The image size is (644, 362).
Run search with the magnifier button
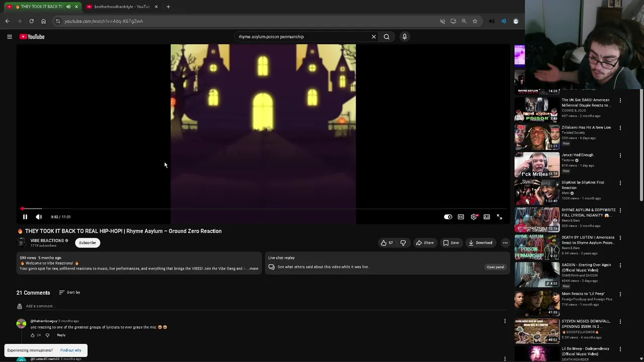(x=386, y=37)
